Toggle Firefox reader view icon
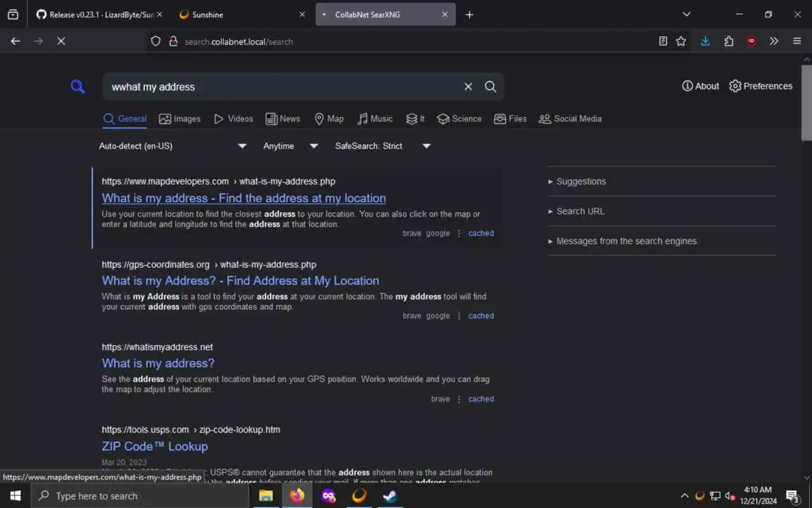Image resolution: width=812 pixels, height=508 pixels. (x=663, y=41)
